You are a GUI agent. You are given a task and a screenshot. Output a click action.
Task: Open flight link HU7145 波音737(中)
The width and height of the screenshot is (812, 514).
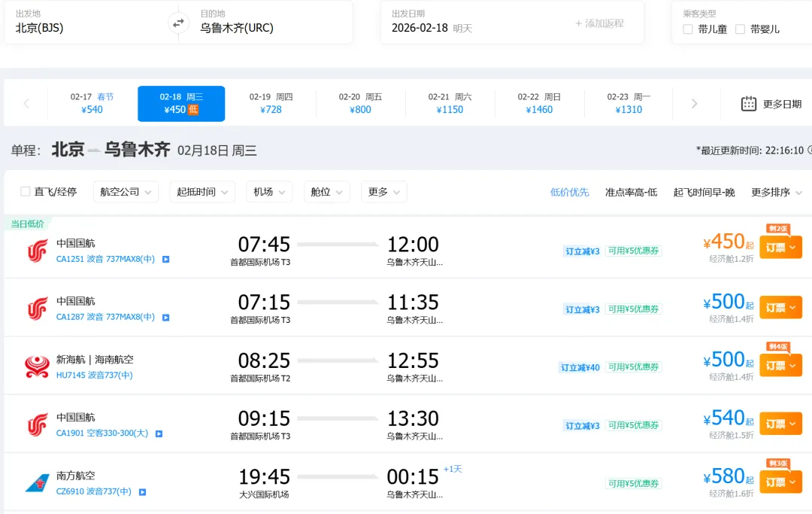point(94,375)
